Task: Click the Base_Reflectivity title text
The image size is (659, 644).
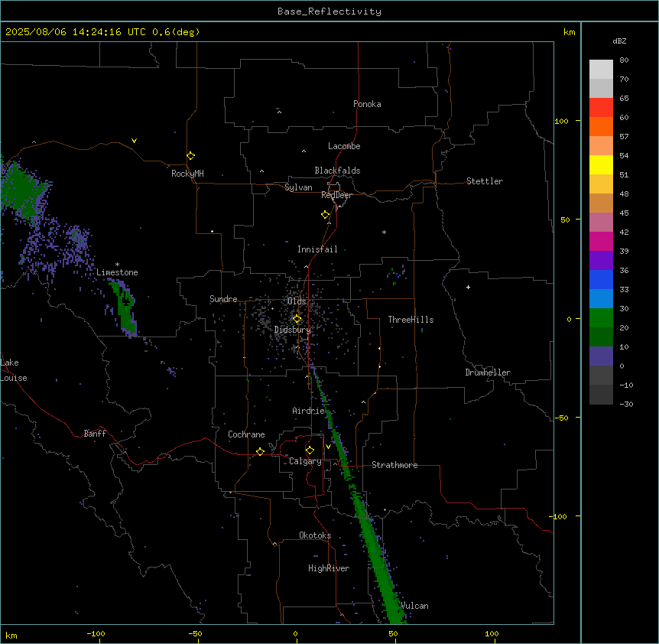Action: pyautogui.click(x=329, y=11)
